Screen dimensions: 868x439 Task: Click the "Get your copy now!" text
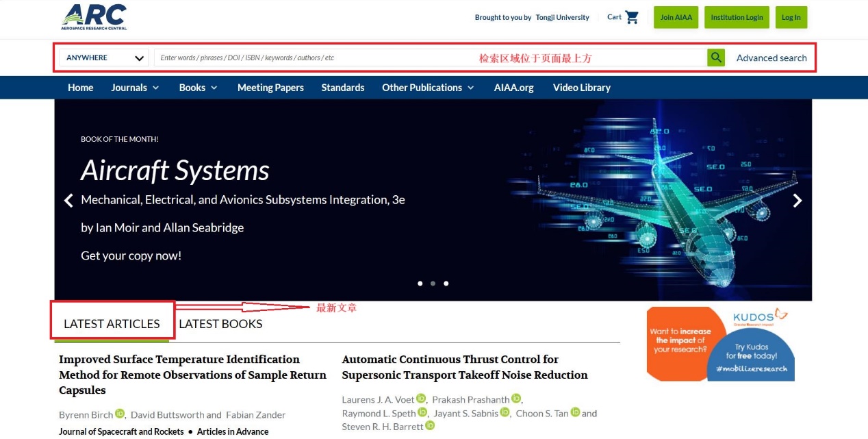pyautogui.click(x=131, y=256)
